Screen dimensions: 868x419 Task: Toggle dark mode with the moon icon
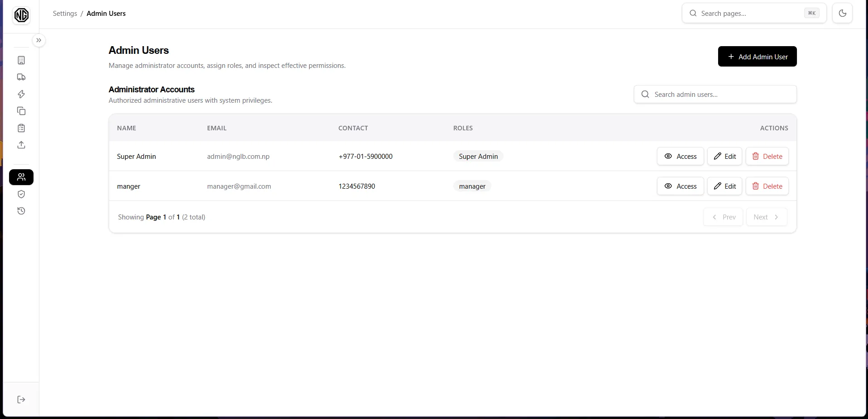point(842,13)
